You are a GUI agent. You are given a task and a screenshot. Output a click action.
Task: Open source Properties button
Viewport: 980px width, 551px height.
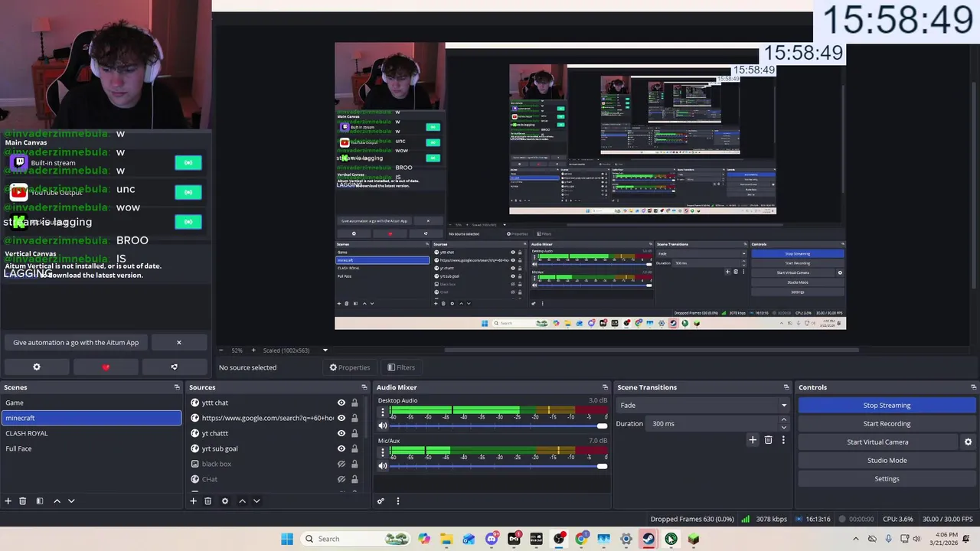[350, 367]
